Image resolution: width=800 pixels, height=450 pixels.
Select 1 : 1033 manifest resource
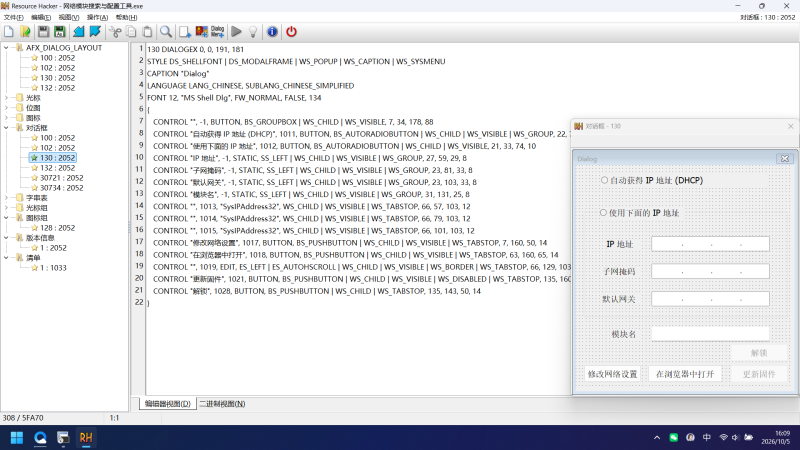tap(53, 267)
